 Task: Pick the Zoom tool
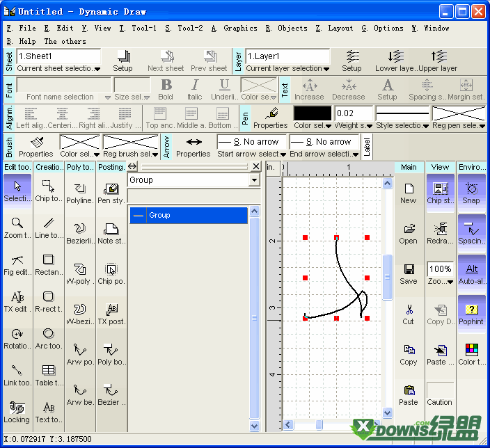(17, 228)
